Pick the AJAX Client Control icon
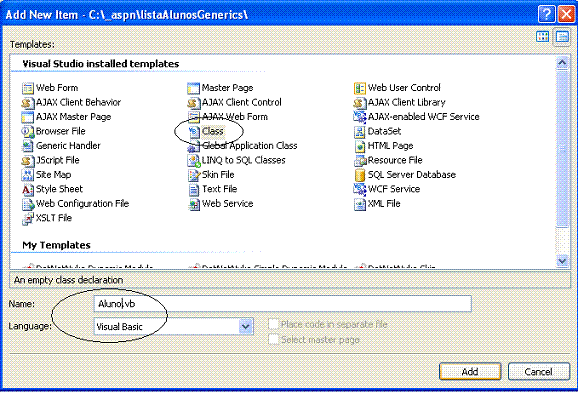This screenshot has height=394, width=578. point(194,103)
